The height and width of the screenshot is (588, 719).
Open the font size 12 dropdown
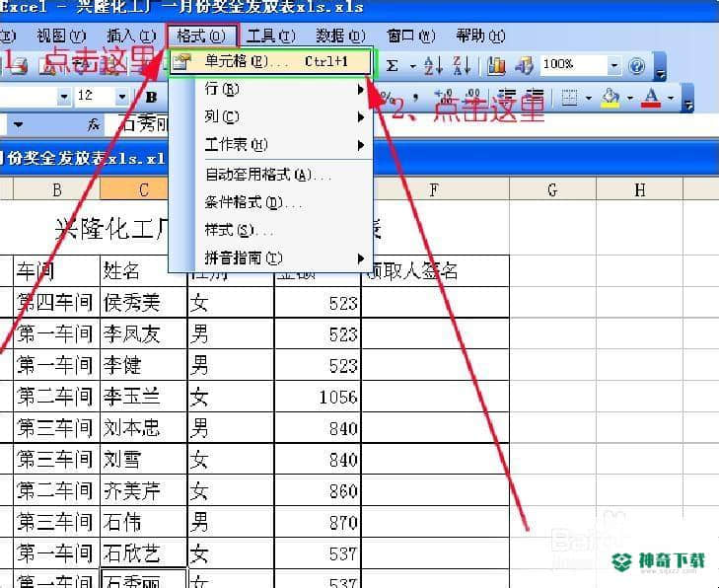tap(122, 97)
